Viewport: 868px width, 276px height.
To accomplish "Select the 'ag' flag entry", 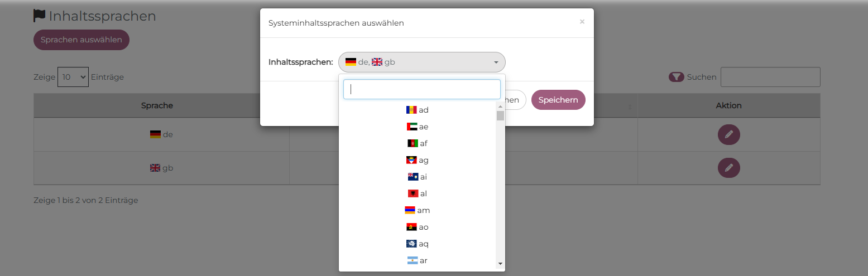I will [x=418, y=160].
